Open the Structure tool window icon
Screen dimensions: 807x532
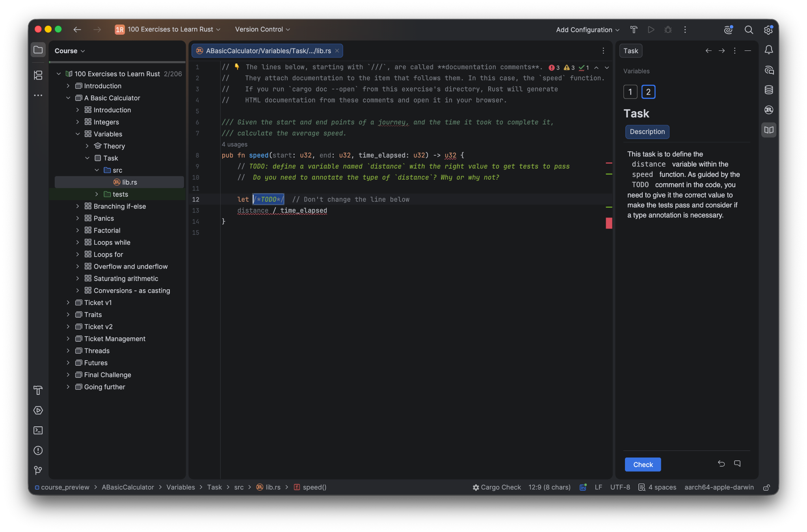point(38,75)
